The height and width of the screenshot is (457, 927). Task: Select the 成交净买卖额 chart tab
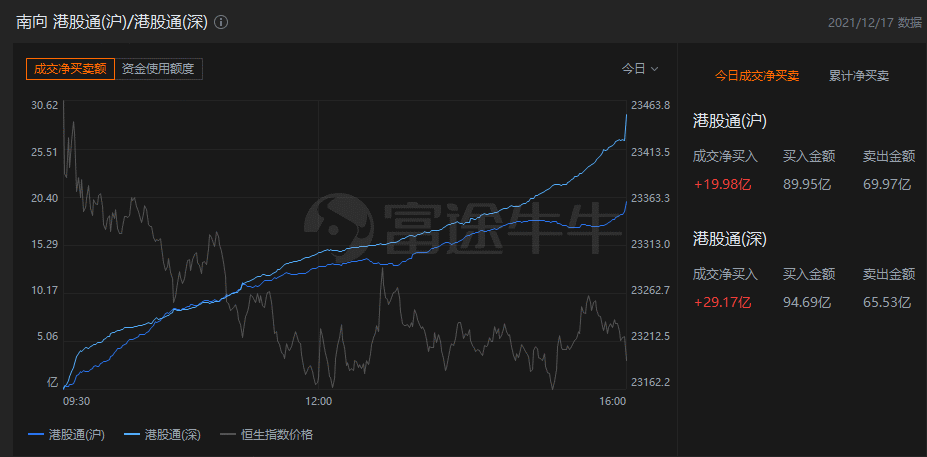(x=70, y=69)
